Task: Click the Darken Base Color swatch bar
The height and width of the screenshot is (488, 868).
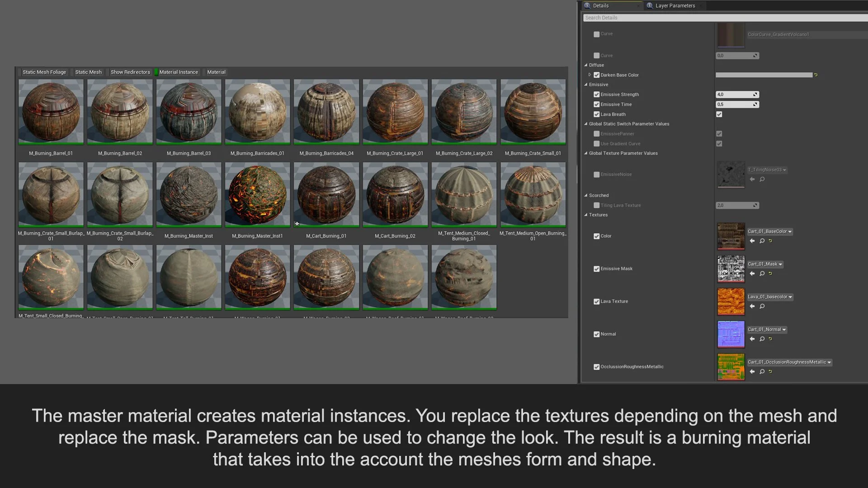Action: (x=764, y=75)
